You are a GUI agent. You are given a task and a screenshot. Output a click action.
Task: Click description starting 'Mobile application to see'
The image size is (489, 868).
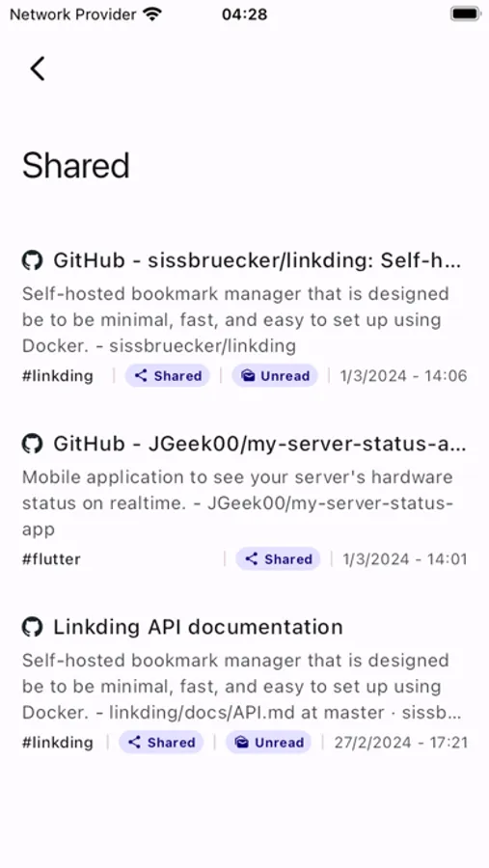click(x=237, y=502)
